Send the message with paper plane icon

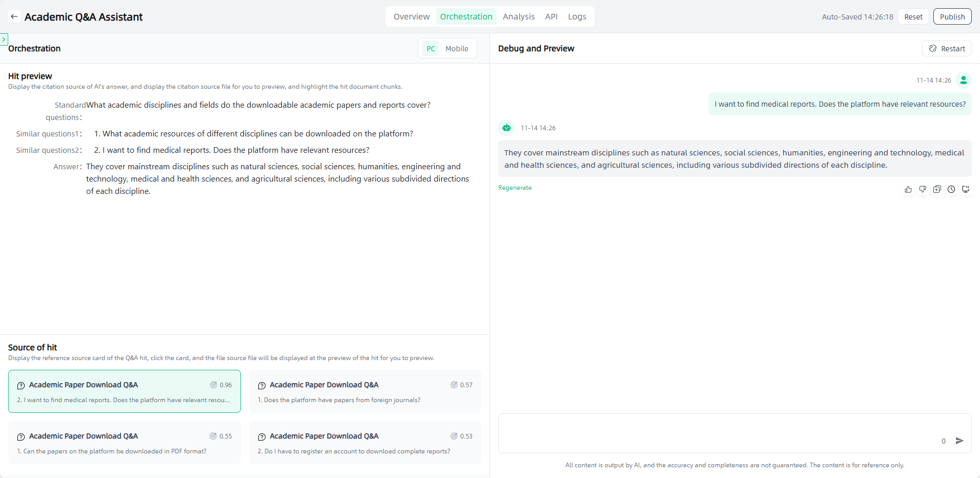[x=959, y=441]
